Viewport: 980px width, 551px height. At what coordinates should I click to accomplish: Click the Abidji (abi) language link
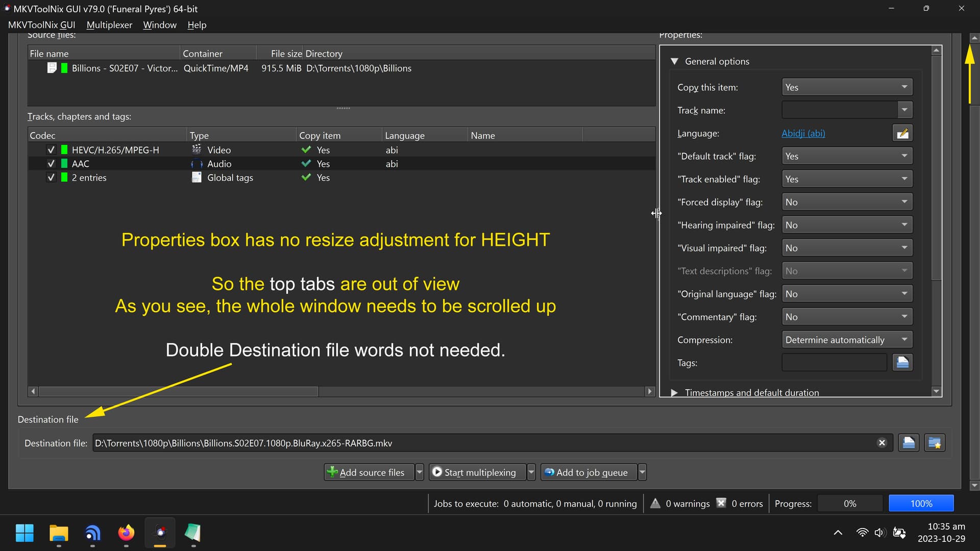tap(803, 133)
